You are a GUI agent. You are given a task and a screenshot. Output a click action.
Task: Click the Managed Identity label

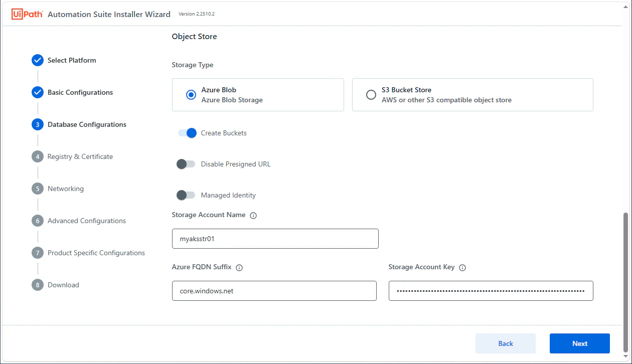click(228, 195)
